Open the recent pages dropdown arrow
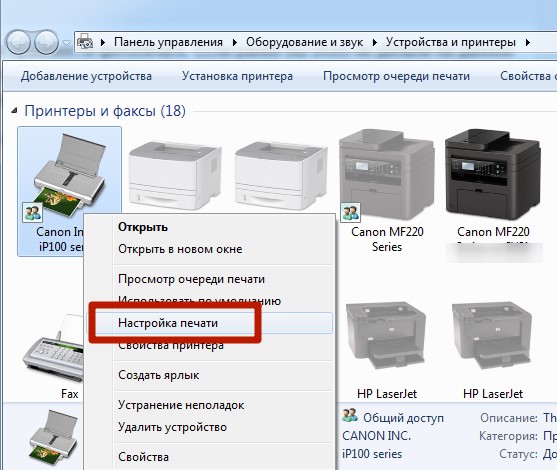The image size is (557, 470). (x=66, y=43)
